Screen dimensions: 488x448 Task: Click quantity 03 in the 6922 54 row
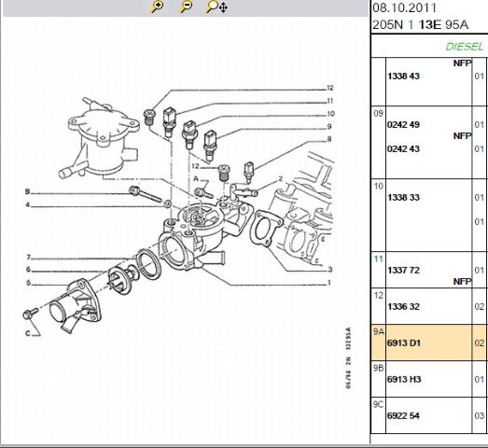point(480,416)
